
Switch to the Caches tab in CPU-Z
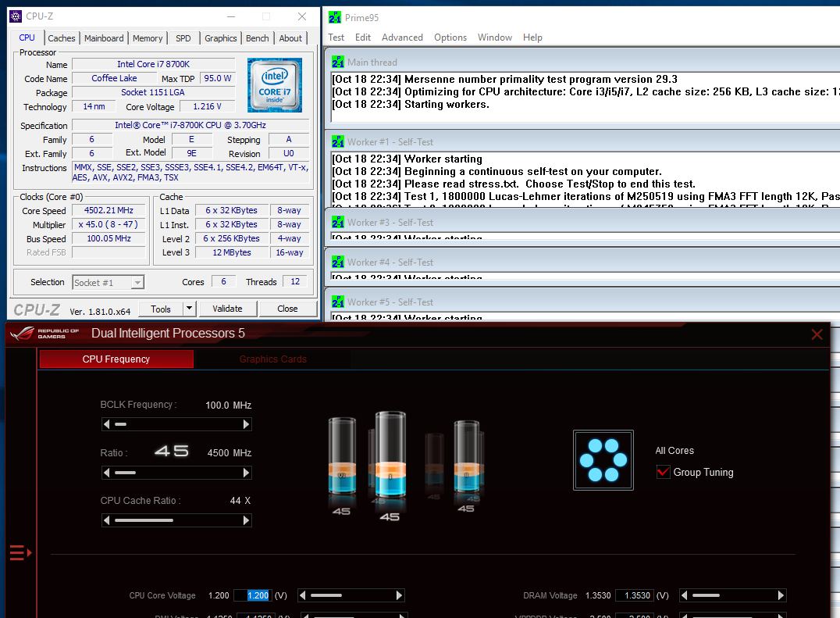coord(62,38)
